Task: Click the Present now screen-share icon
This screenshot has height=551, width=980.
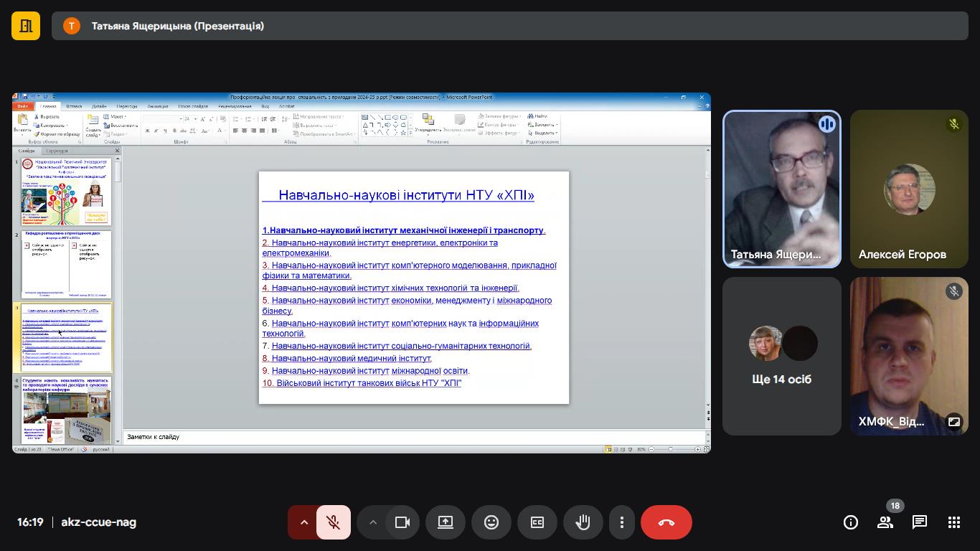Action: [x=446, y=522]
